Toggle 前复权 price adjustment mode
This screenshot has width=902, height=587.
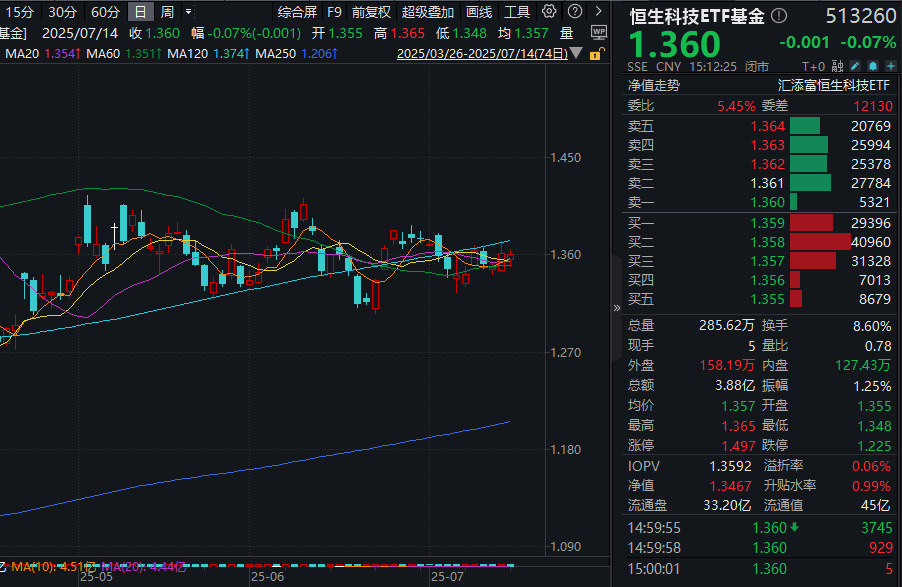[x=371, y=11]
